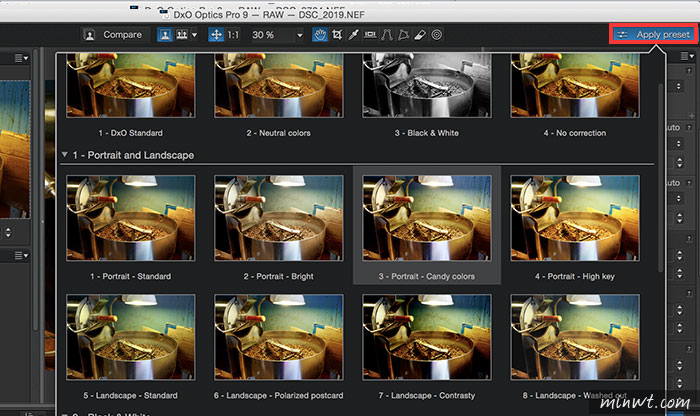Switch to side-by-side image view
Screen dimensions: 700x416
coord(181,35)
